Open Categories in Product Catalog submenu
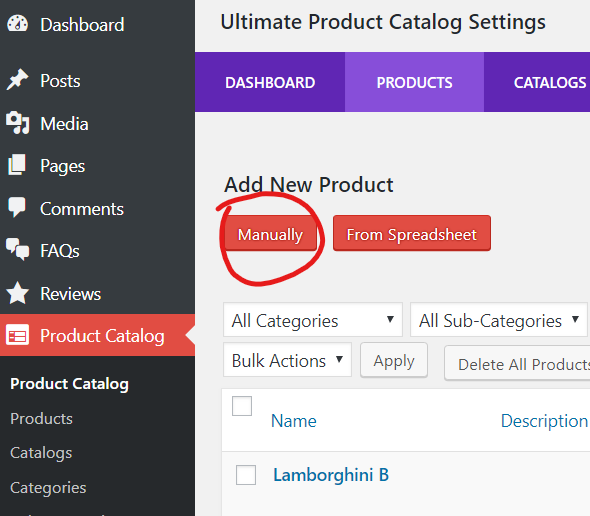The image size is (590, 516). pyautogui.click(x=48, y=488)
